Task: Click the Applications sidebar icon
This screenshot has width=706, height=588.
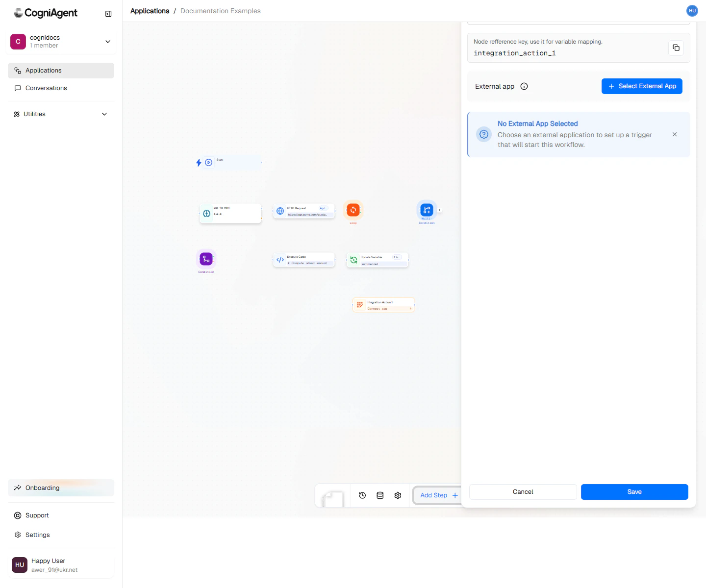Action: (x=18, y=71)
